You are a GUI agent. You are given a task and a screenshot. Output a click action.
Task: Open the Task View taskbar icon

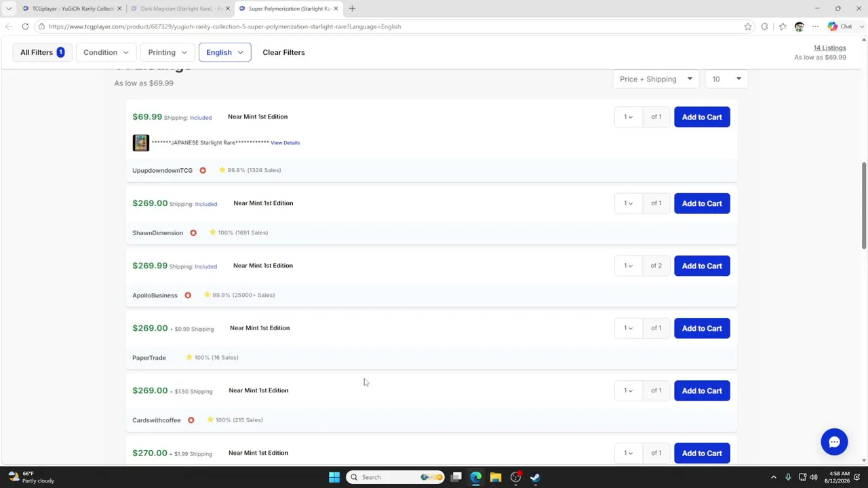click(x=456, y=477)
